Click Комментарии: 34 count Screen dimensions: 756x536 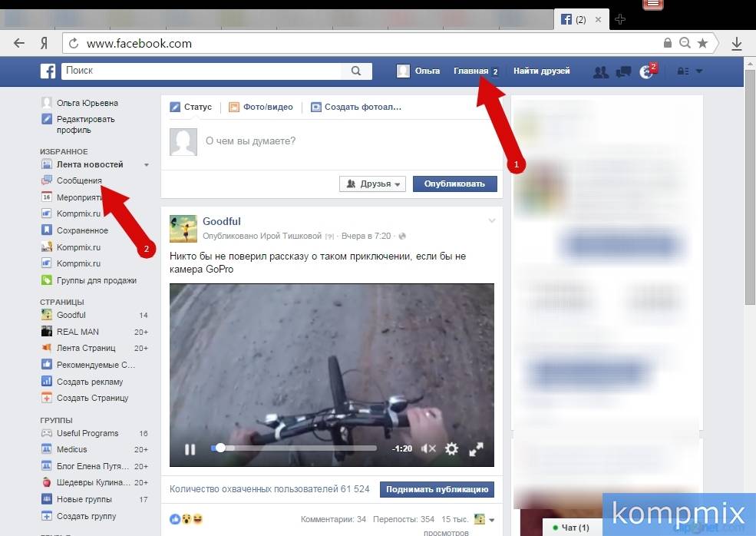tap(333, 519)
